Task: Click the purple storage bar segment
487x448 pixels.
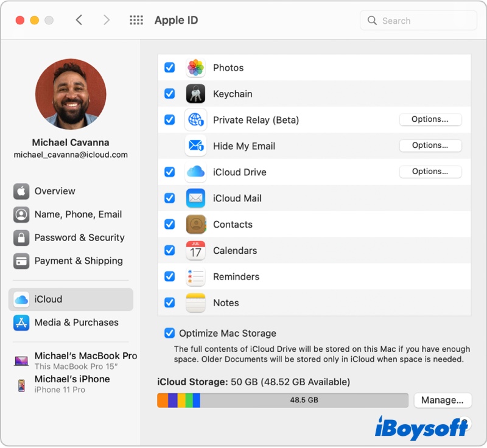Action: (173, 400)
